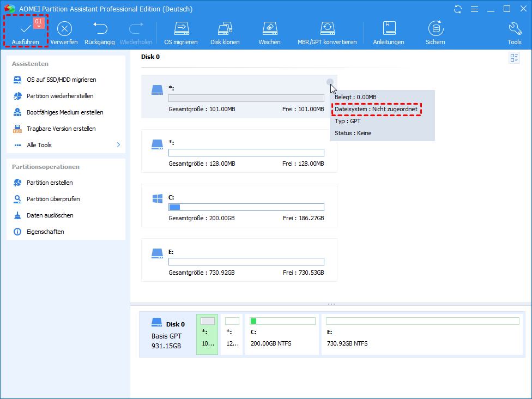Screen dimensions: 532x399
Task: Click info icon on 101.00MB partition
Action: click(x=330, y=82)
